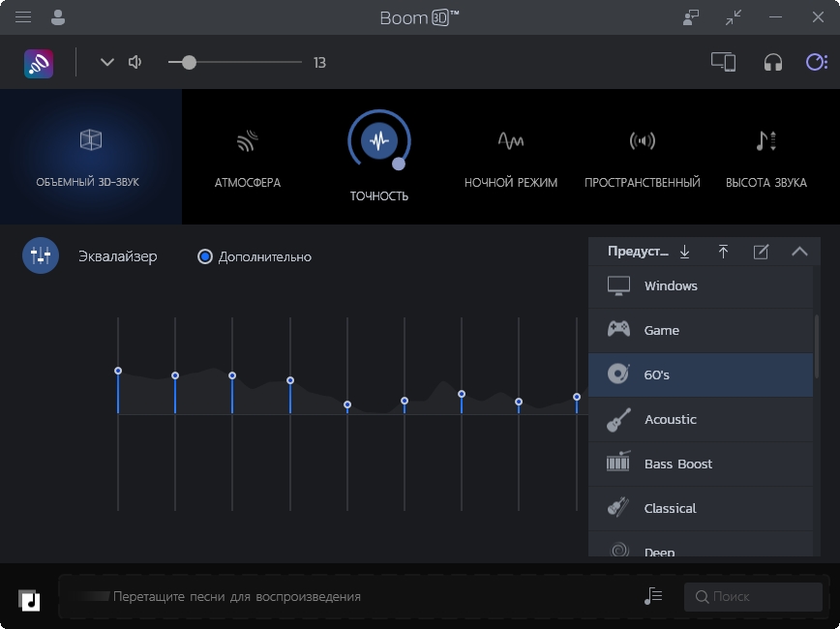Image resolution: width=840 pixels, height=629 pixels.
Task: Click the Bass Boost keyboard icon
Action: point(618,462)
